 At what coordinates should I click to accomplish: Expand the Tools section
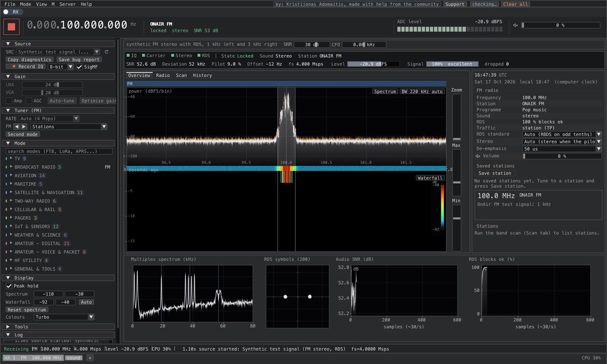pos(59,327)
